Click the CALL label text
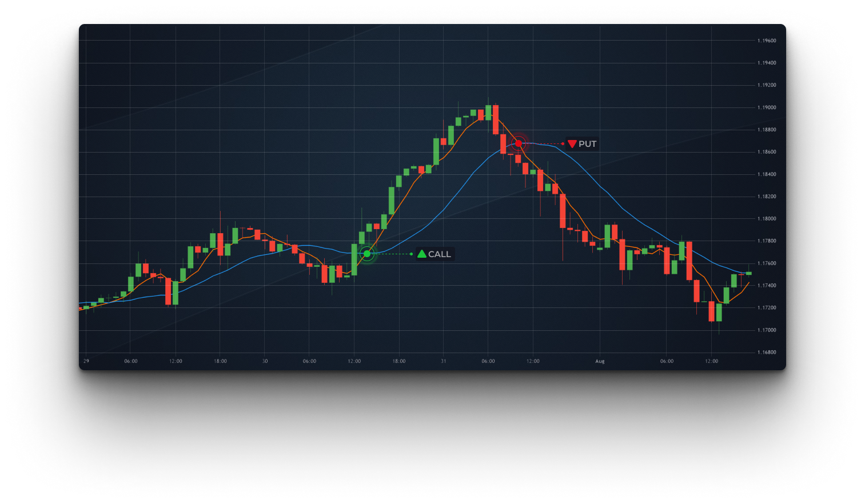 coord(440,254)
